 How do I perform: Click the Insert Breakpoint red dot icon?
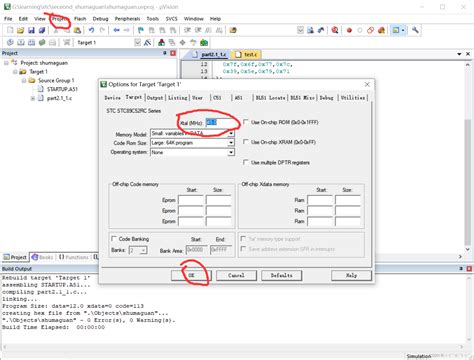pos(349,30)
